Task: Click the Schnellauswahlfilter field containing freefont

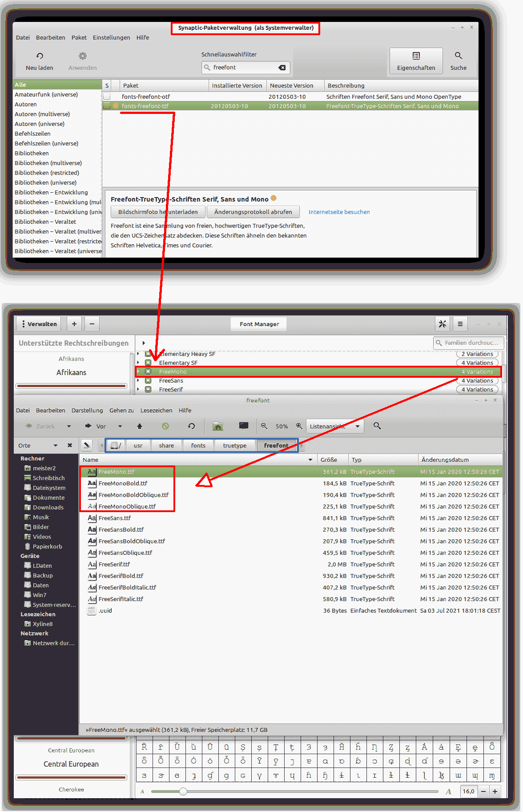Action: click(x=246, y=68)
